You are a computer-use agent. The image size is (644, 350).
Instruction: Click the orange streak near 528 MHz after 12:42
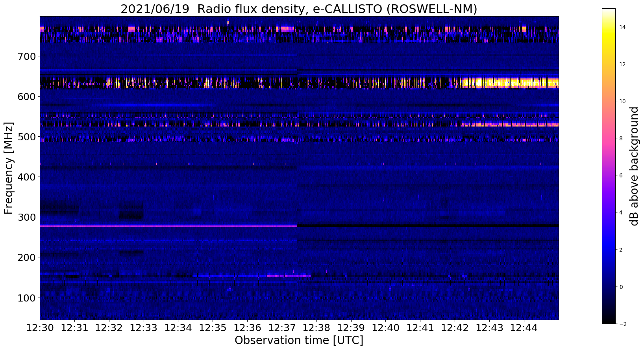coord(509,125)
